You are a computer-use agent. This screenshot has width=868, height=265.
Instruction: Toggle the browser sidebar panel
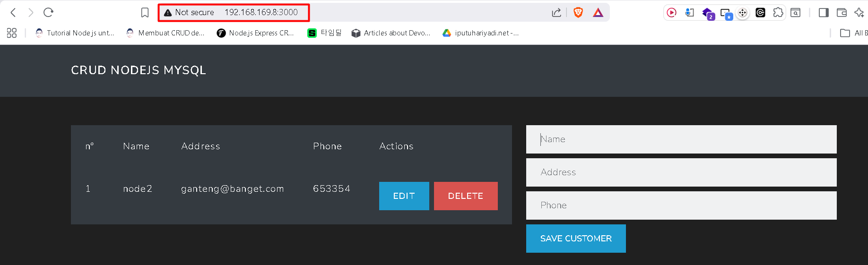(x=824, y=13)
